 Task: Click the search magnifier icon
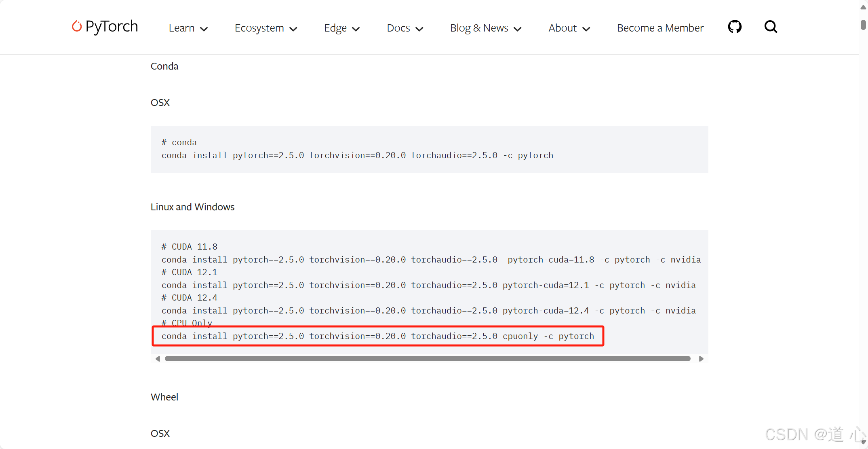770,27
